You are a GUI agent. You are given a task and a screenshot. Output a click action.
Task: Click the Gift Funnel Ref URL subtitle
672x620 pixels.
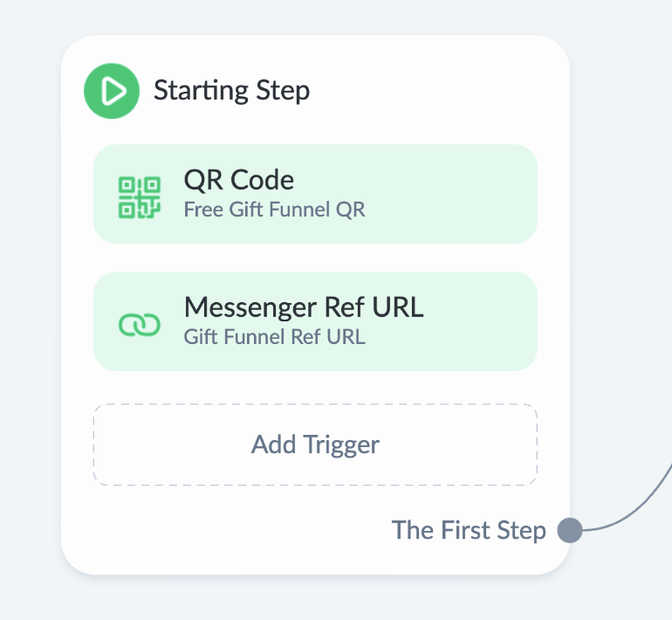pyautogui.click(x=274, y=337)
